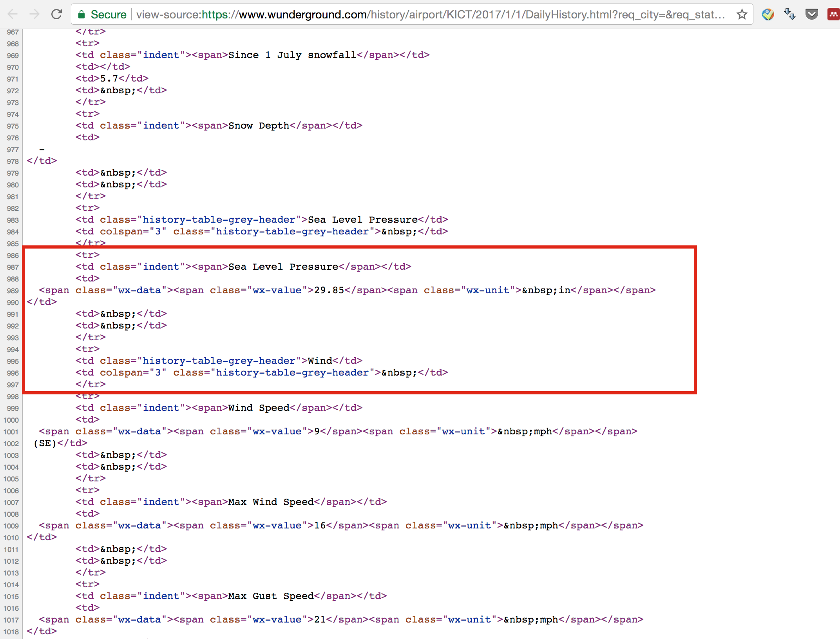
Task: Click 'Since 1 July snowfall' text
Action: coord(292,55)
